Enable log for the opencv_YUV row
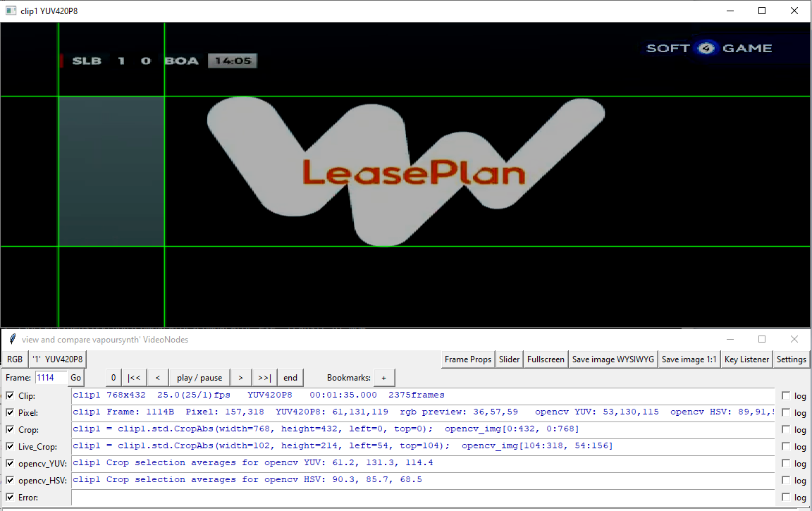Viewport: 812px width, 511px height. pos(786,463)
